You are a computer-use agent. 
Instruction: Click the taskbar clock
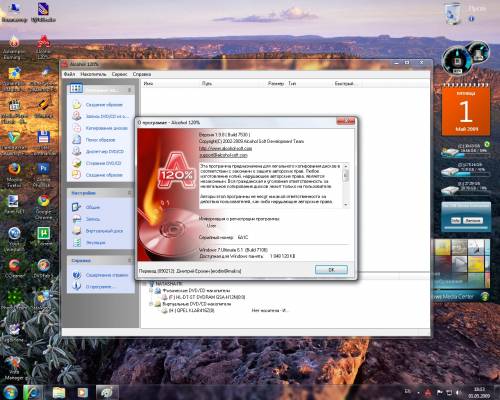pyautogui.click(x=479, y=392)
